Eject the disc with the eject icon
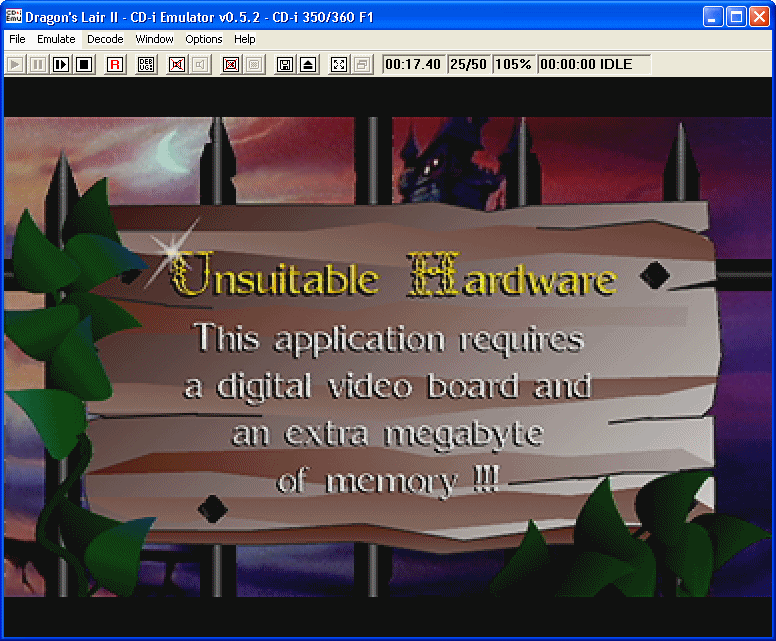 (308, 64)
